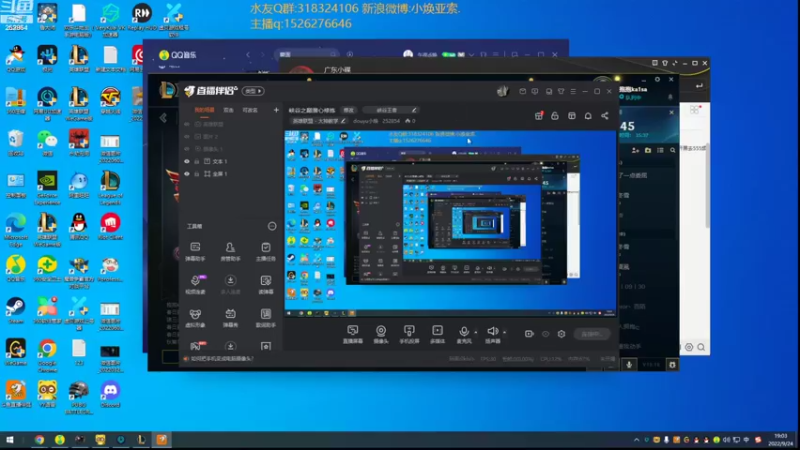Click the taskbar clock

coord(781,439)
